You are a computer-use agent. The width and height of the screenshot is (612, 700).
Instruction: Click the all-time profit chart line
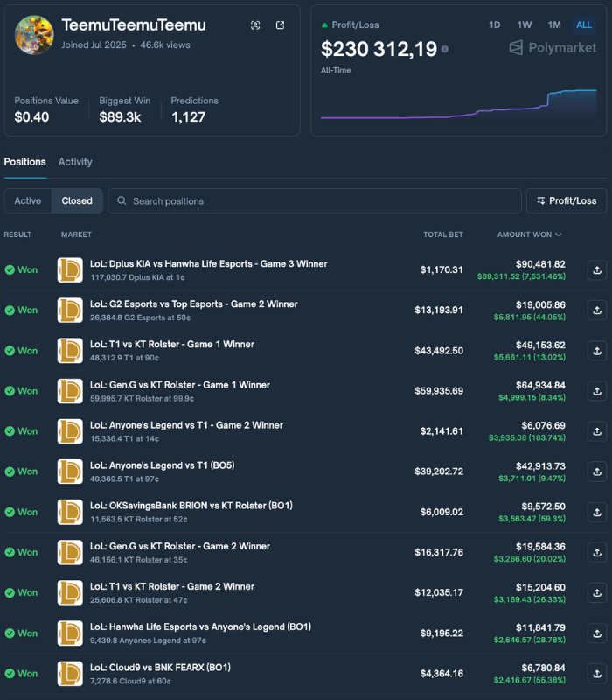(x=458, y=105)
